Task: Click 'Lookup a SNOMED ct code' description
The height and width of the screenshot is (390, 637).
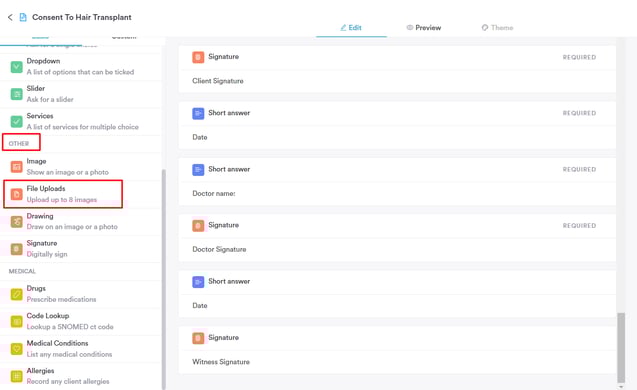Action: (x=70, y=327)
